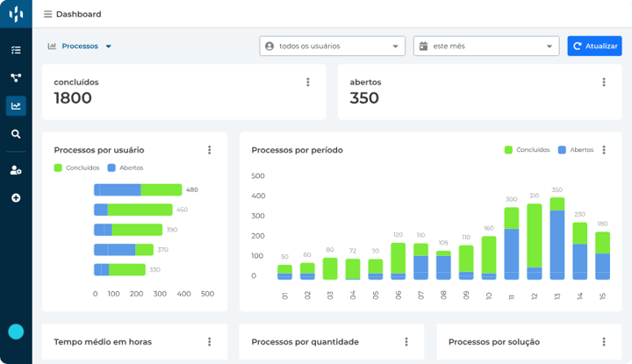Open the workflow diagram sidebar icon
Viewport: 632px width, 364px height.
click(x=16, y=78)
